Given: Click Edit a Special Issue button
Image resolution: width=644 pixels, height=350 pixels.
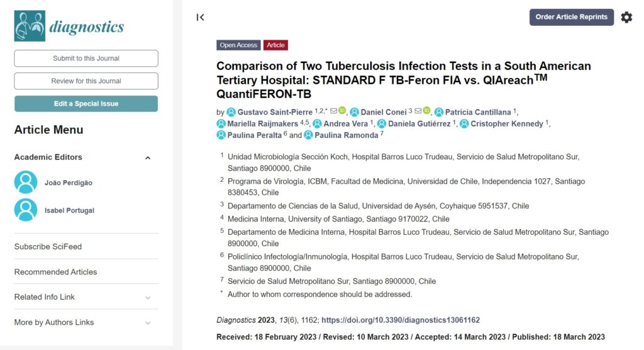Looking at the screenshot, I should click(86, 104).
